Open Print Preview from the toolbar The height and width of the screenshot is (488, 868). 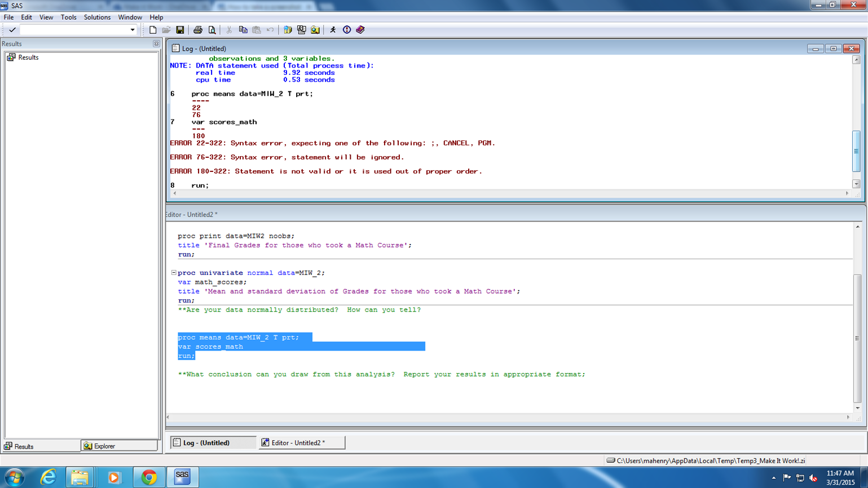click(212, 30)
